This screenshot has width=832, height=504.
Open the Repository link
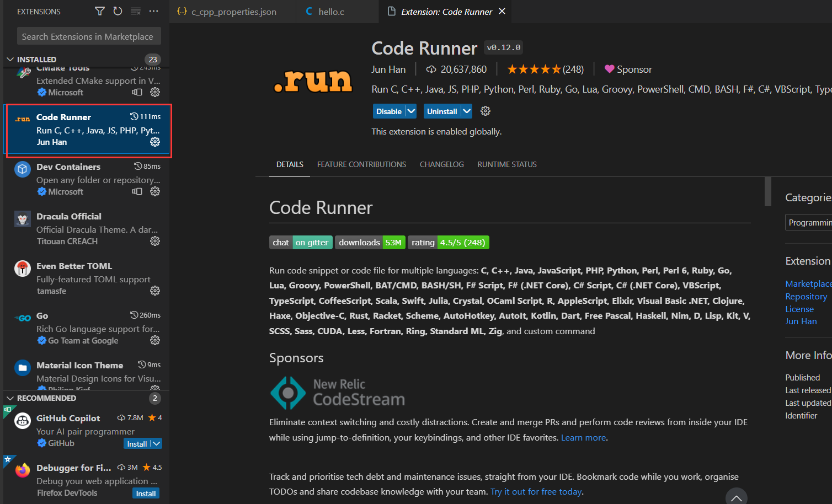point(806,296)
